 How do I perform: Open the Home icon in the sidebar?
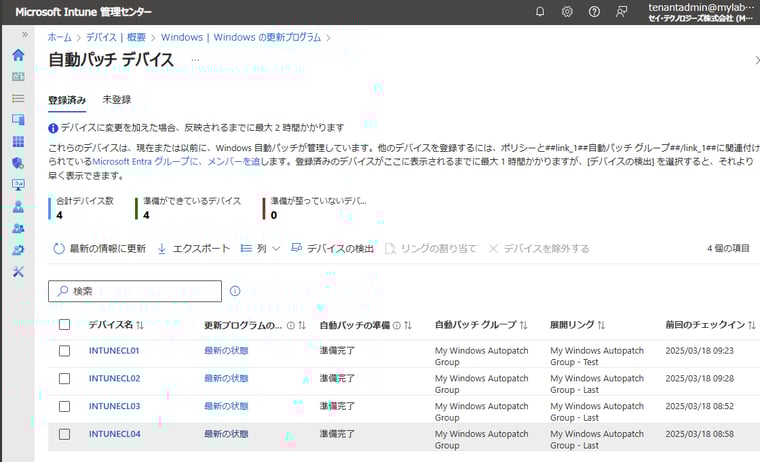tap(18, 55)
